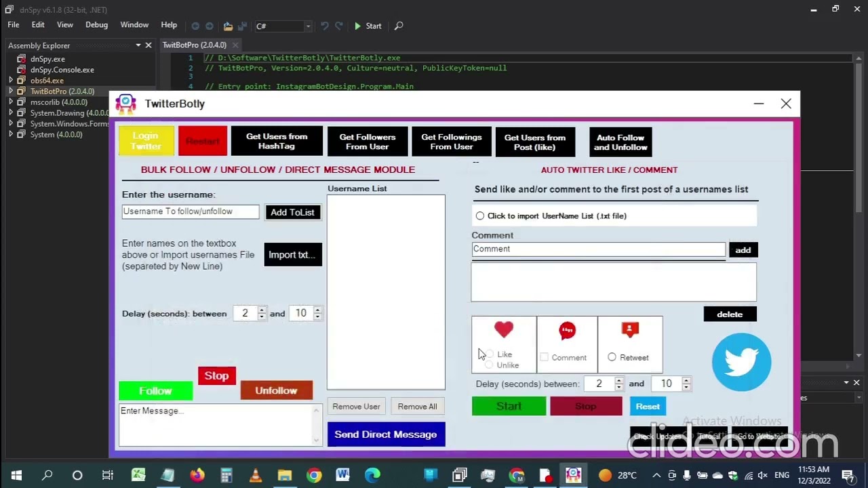
Task: Click Login Twitter yellow button
Action: click(x=146, y=141)
